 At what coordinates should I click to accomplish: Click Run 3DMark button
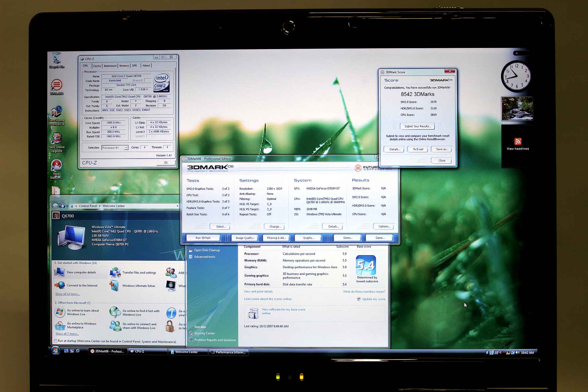click(x=203, y=238)
